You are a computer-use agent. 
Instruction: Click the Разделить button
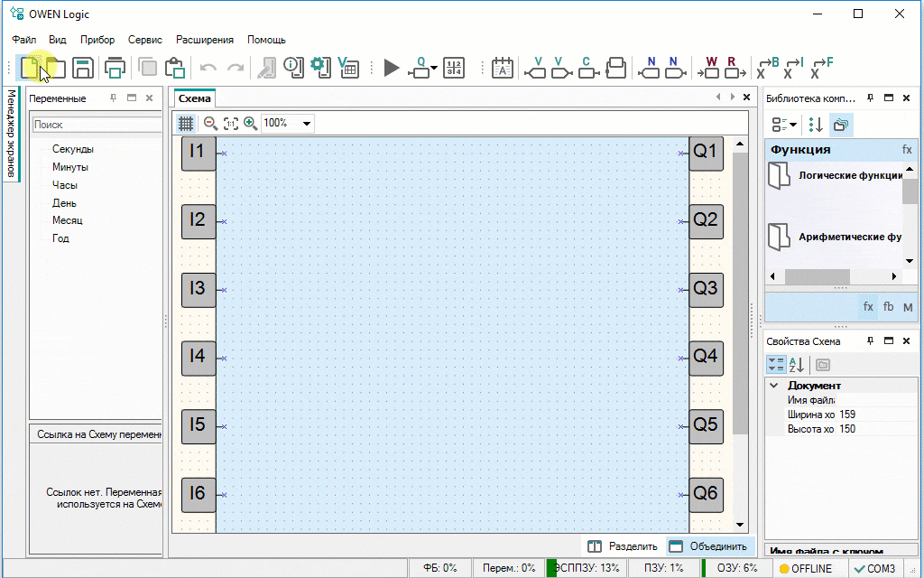(623, 546)
